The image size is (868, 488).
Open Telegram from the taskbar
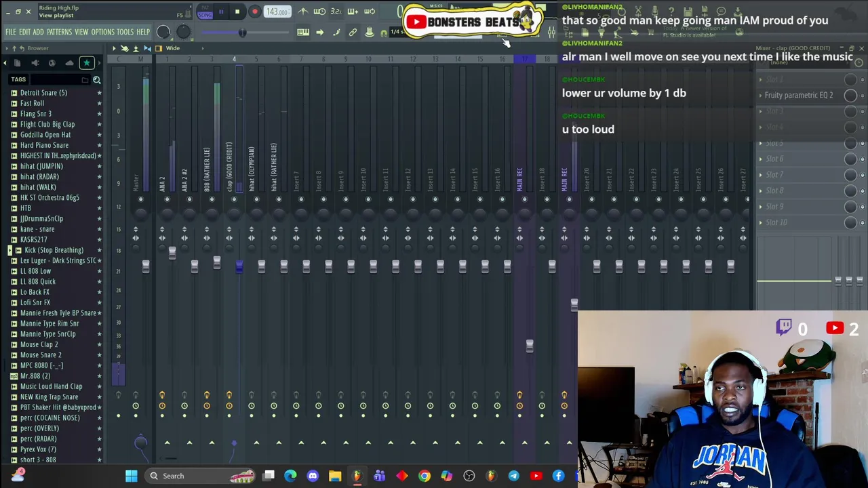pyautogui.click(x=513, y=476)
